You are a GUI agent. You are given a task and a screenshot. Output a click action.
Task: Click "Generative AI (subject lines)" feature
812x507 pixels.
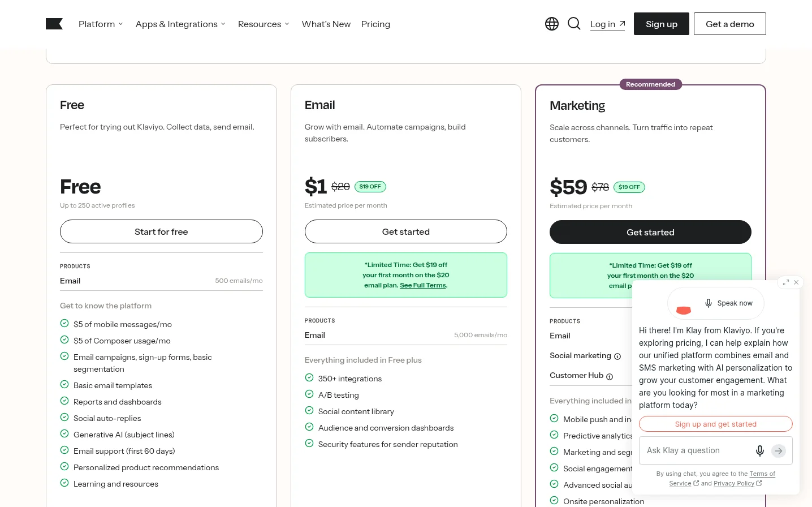124,435
